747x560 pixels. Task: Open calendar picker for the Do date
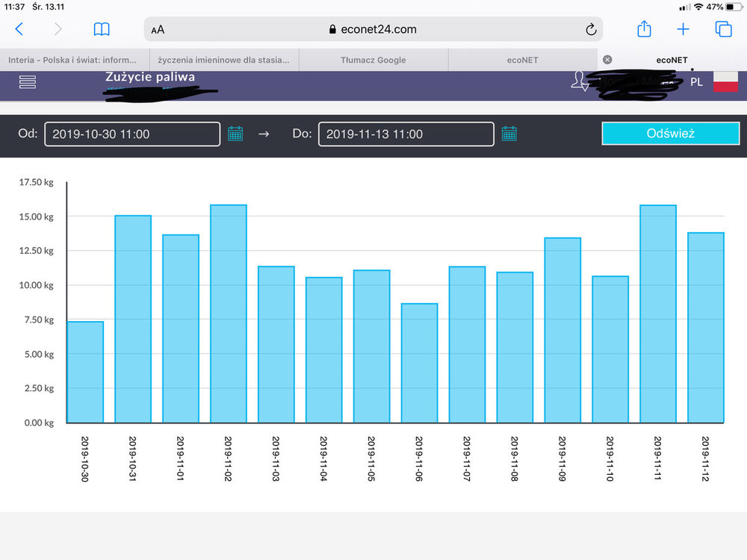click(x=509, y=134)
